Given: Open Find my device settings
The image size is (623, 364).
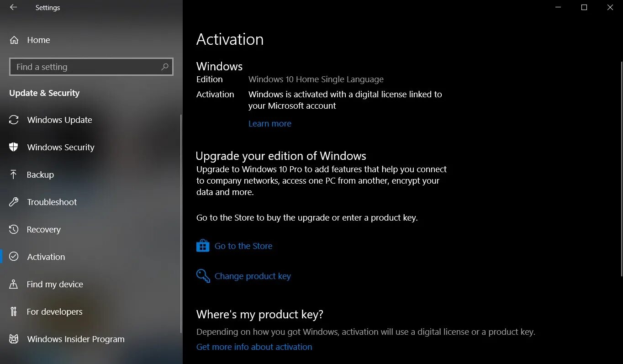Looking at the screenshot, I should pyautogui.click(x=91, y=284).
